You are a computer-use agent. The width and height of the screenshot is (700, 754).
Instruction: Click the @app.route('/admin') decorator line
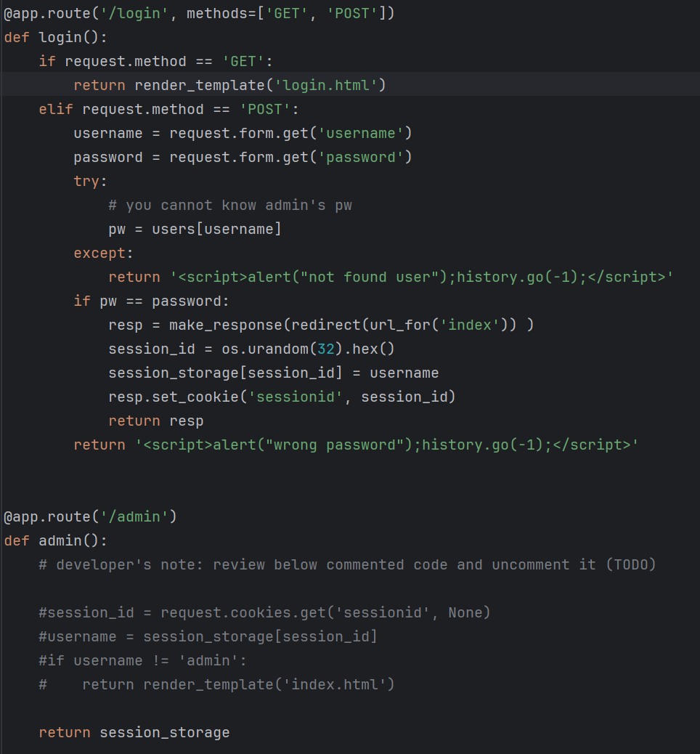(x=90, y=517)
